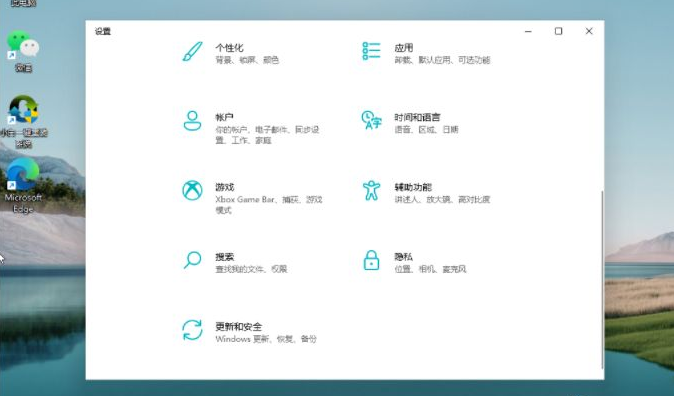
Task: Click the 个性化 heading
Action: (x=229, y=48)
